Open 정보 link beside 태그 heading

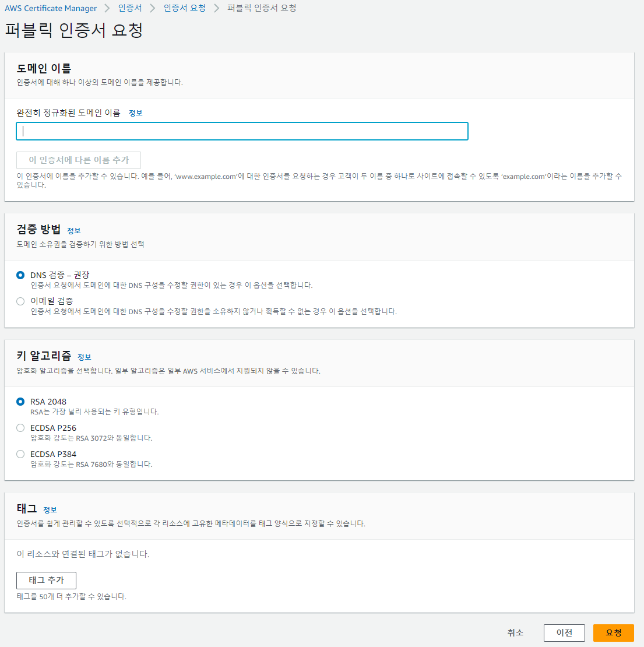(50, 510)
